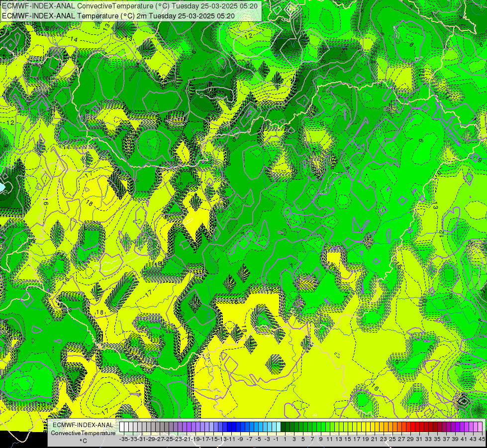Select the white -35 swatch in the colour scale
This screenshot has height=448, width=487.
(x=122, y=427)
